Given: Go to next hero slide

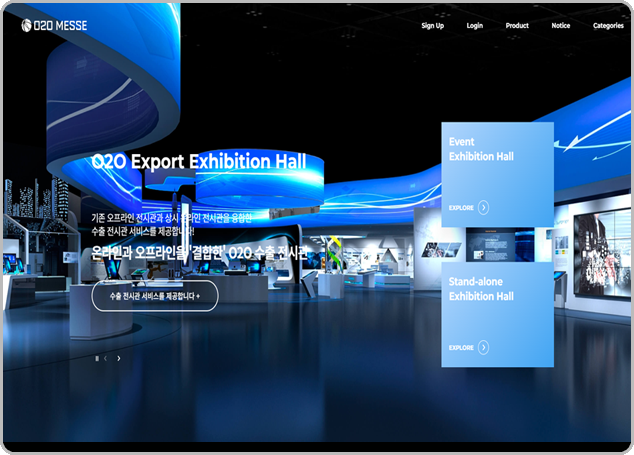Looking at the screenshot, I should tap(118, 358).
